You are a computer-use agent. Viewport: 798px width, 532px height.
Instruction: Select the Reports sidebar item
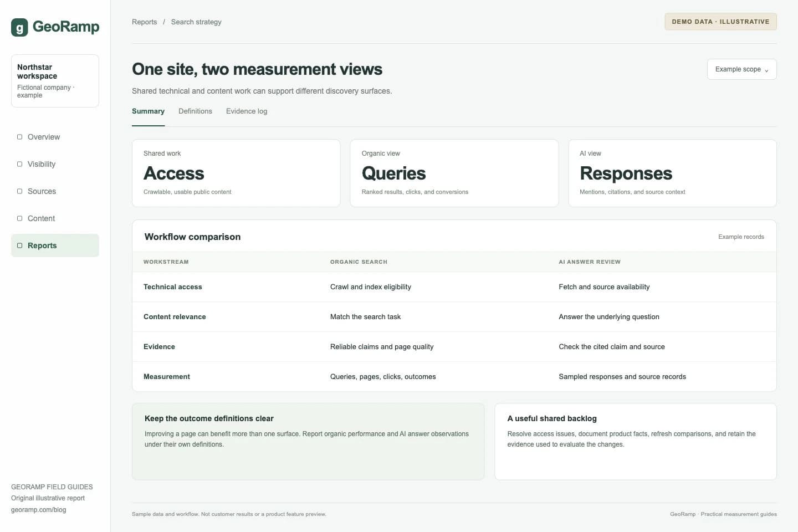(55, 245)
